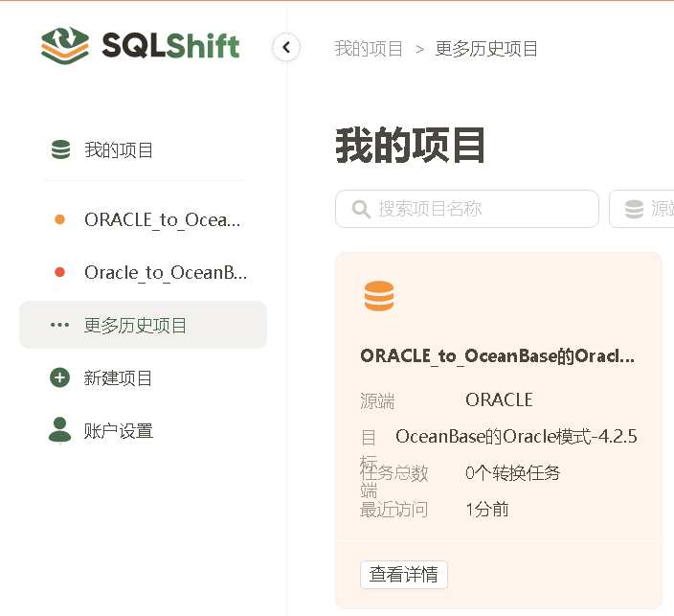This screenshot has width=674, height=616.
Task: Collapse the sidebar with the chevron button
Action: click(286, 47)
